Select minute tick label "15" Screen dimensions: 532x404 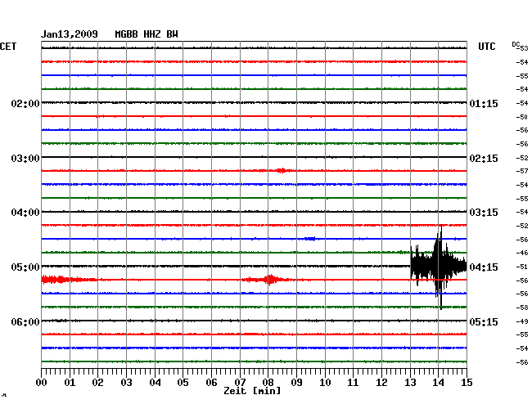click(x=467, y=383)
